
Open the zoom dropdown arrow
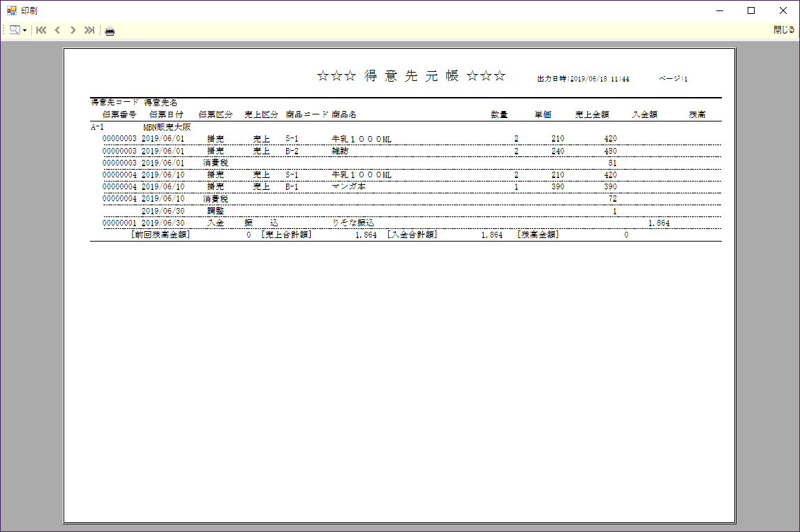[x=24, y=31]
